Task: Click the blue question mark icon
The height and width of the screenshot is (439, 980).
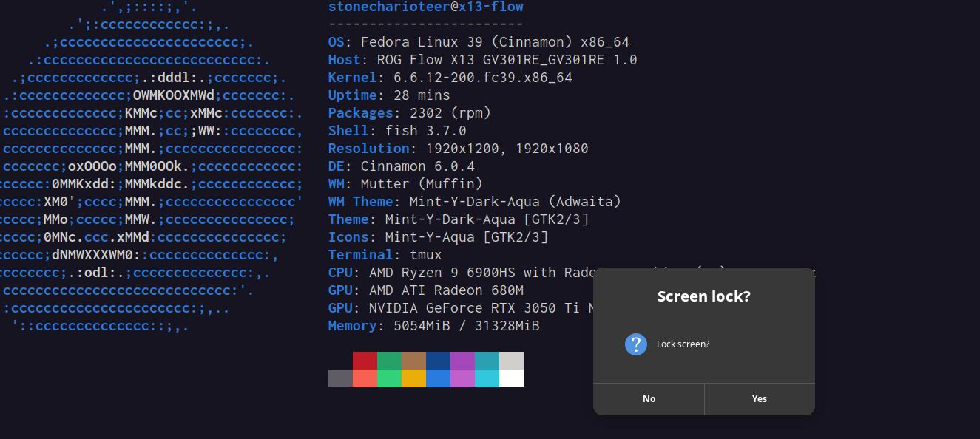Action: point(636,344)
